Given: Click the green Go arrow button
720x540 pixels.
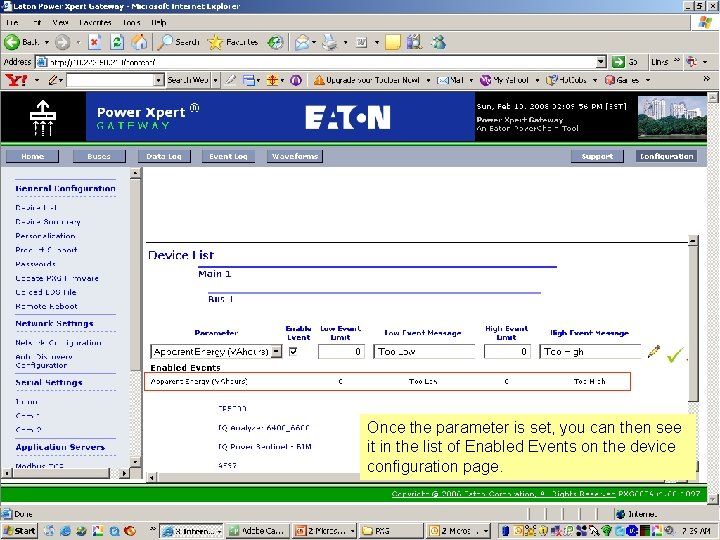Looking at the screenshot, I should 619,62.
